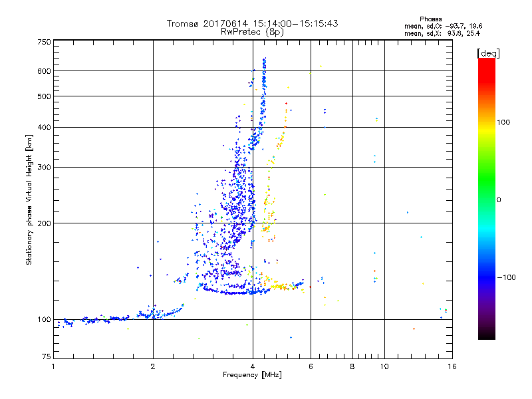This screenshot has height=399, width=532.
Task: Click the '[deg]' colorbar unit label
Action: click(488, 53)
